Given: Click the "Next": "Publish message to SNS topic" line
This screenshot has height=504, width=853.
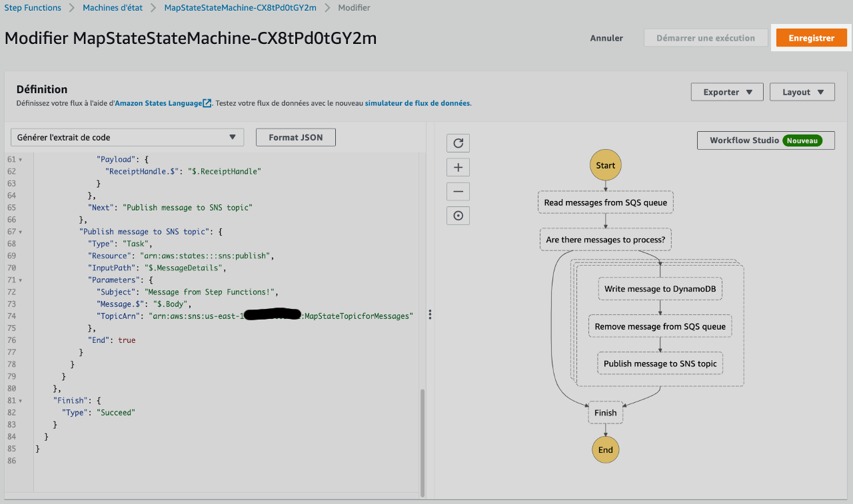Looking at the screenshot, I should click(170, 208).
